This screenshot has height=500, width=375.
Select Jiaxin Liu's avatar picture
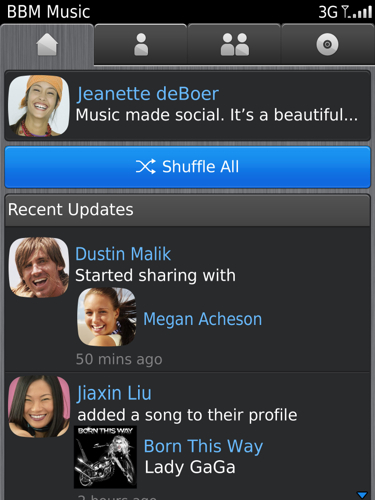[39, 406]
